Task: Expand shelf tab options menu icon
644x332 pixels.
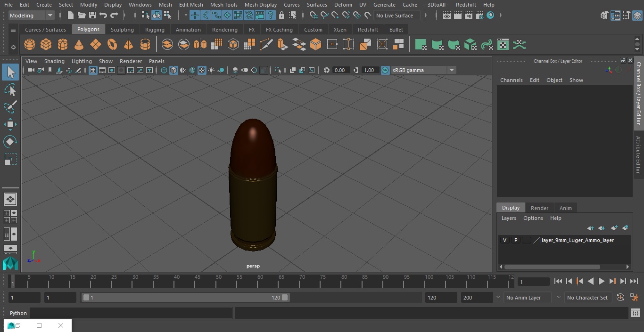Action: pos(13,31)
